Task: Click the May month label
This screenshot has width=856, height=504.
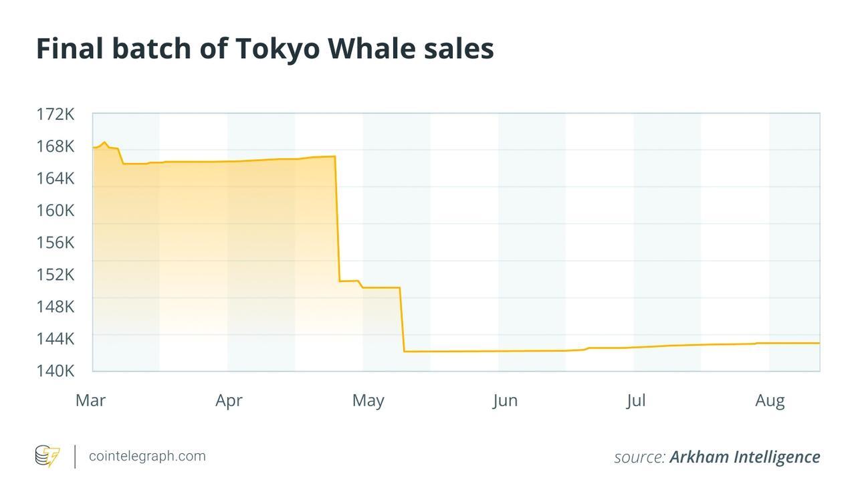Action: pos(368,400)
